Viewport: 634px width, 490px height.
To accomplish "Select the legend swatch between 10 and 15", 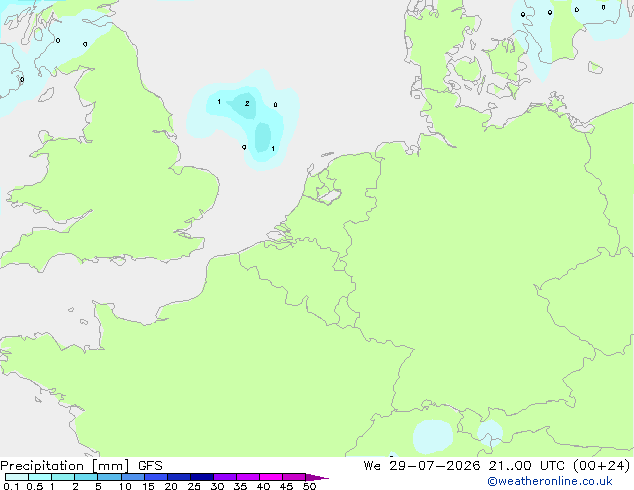I will 133,477.
